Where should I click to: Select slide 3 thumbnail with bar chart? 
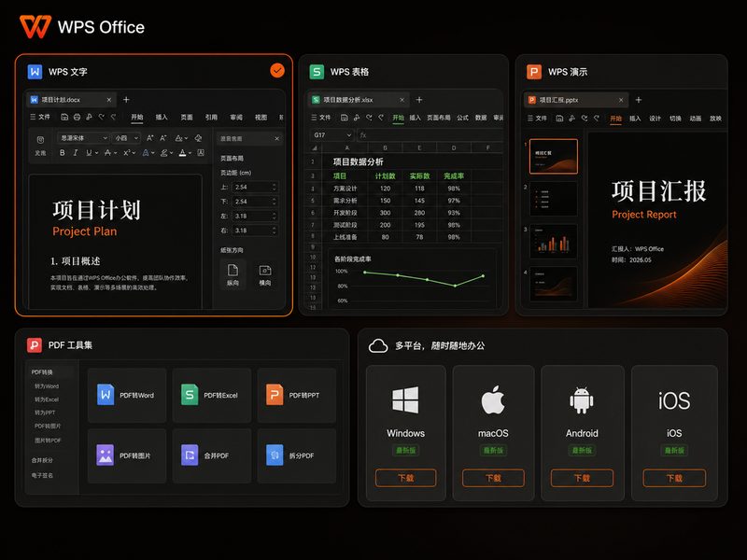[554, 242]
